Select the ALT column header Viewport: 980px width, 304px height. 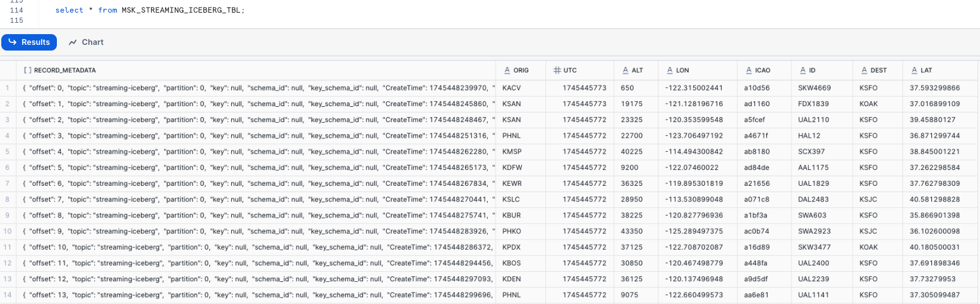tap(636, 70)
